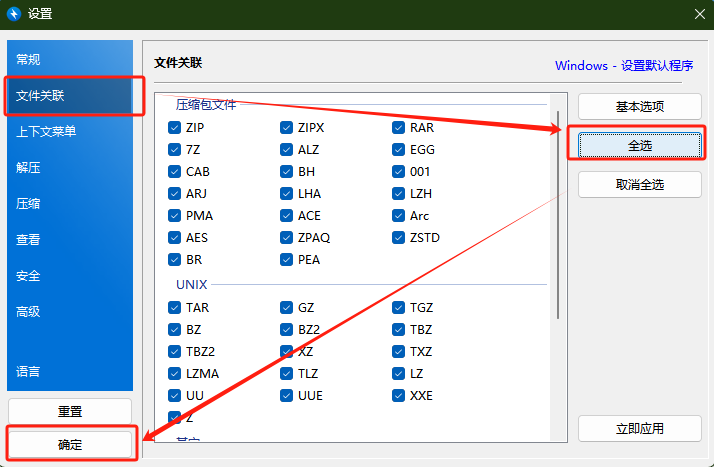Uncheck the ZIP file association checkbox
Screen dimensions: 714x467
175,128
